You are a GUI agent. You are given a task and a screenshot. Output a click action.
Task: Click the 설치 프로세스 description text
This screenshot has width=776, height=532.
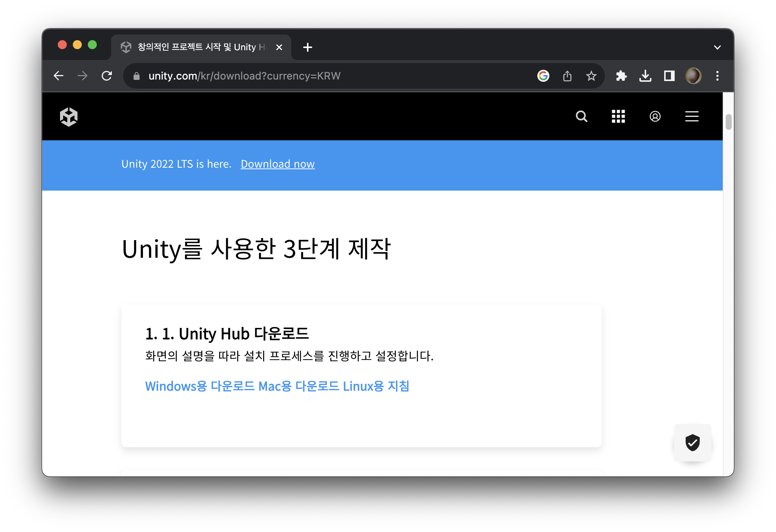289,356
